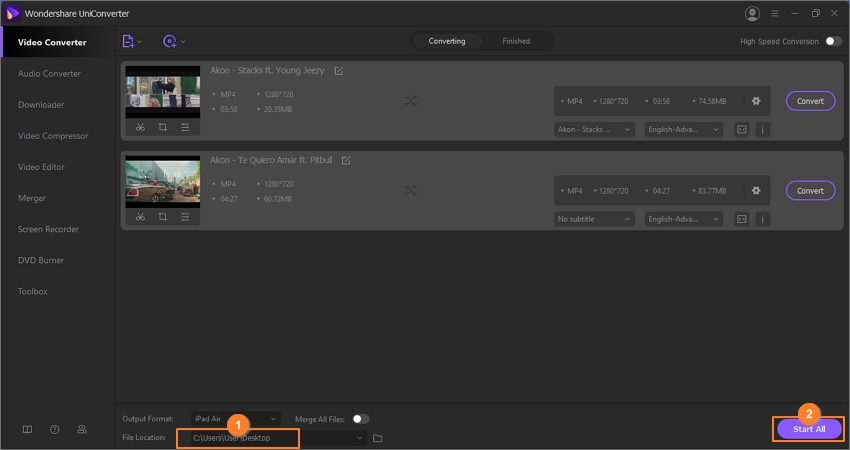Trim the Te Quiero Amar video with scissors
The width and height of the screenshot is (850, 450).
click(140, 217)
